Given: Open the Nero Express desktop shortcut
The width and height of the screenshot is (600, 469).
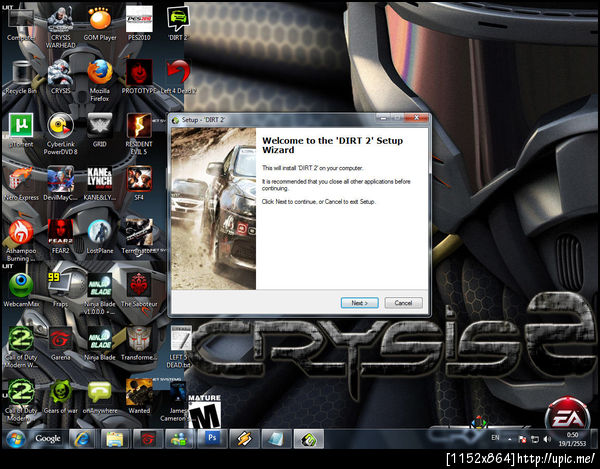Looking at the screenshot, I should (21, 184).
